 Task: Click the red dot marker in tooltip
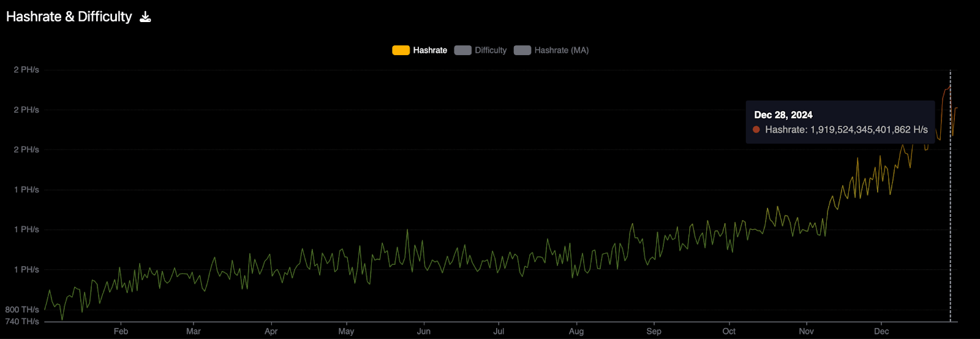(756, 129)
